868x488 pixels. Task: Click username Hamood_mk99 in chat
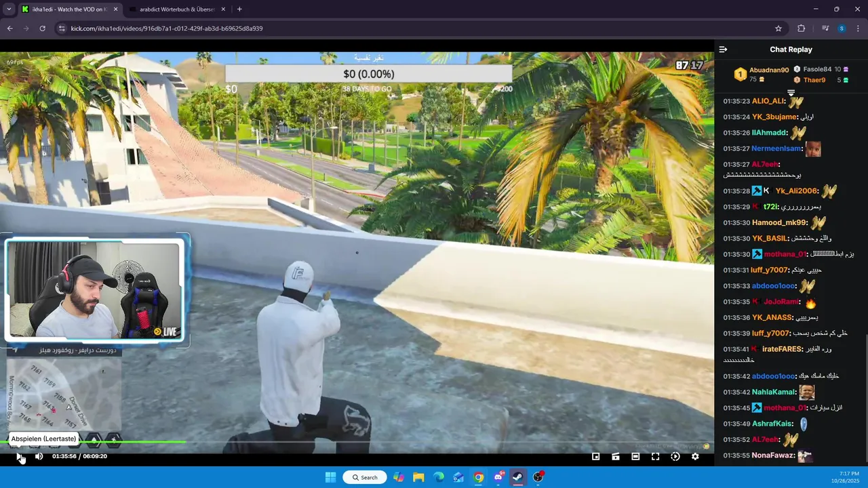click(779, 222)
